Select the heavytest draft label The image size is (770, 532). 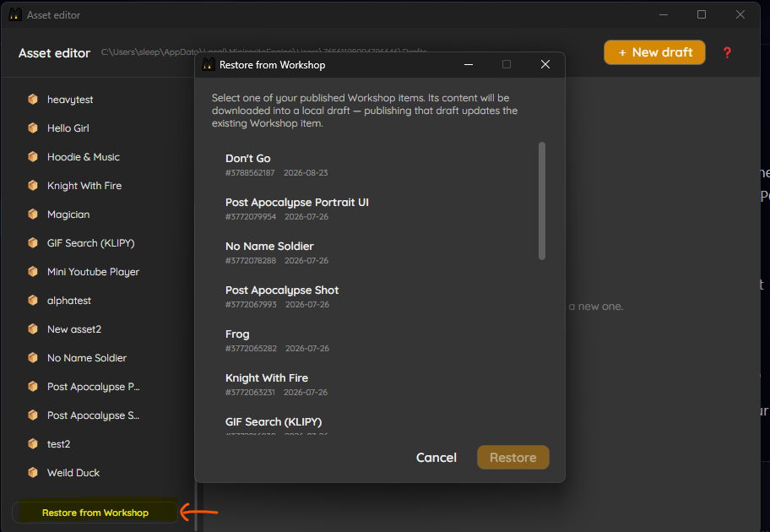coord(70,100)
